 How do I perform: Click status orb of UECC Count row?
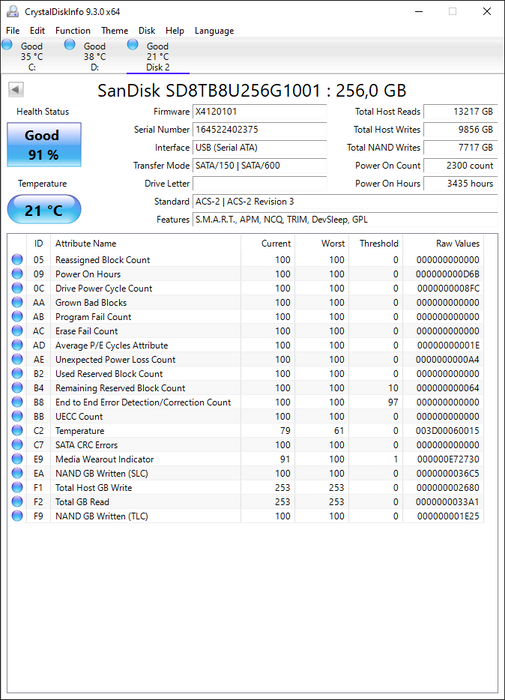point(17,416)
